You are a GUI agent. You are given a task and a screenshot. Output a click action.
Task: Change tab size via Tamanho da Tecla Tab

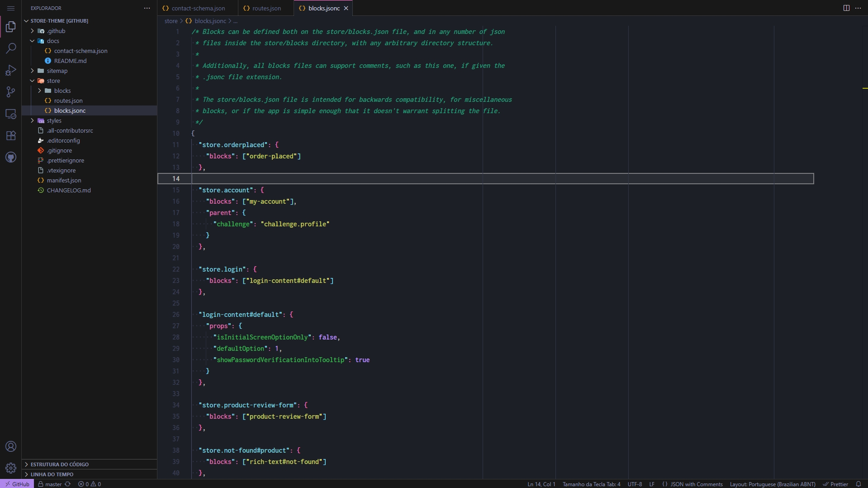click(x=591, y=484)
